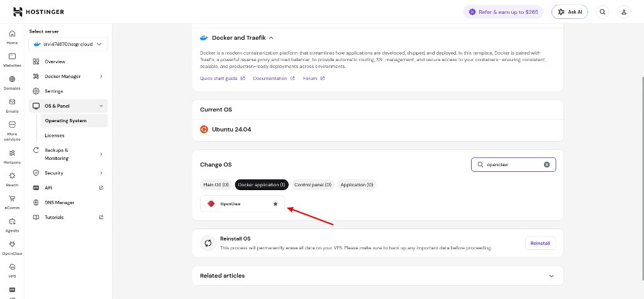The image size is (644, 299).
Task: Click the Settings gear icon in sidebar
Action: (36, 91)
